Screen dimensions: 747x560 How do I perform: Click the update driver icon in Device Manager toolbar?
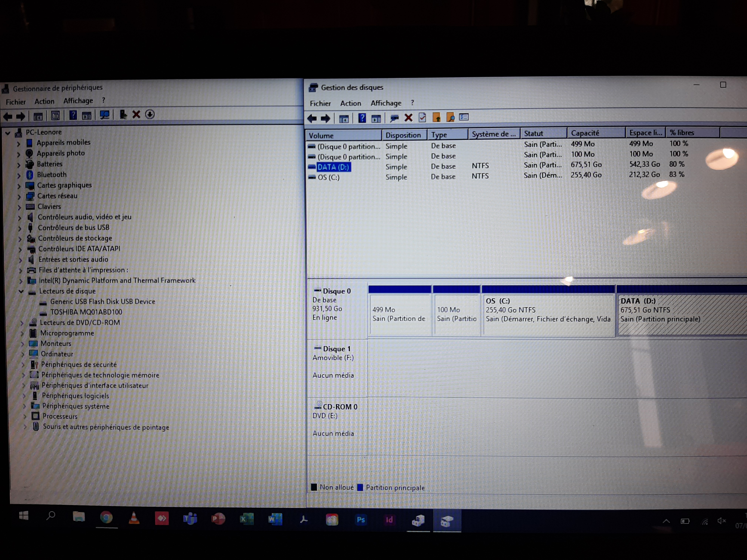click(x=123, y=115)
